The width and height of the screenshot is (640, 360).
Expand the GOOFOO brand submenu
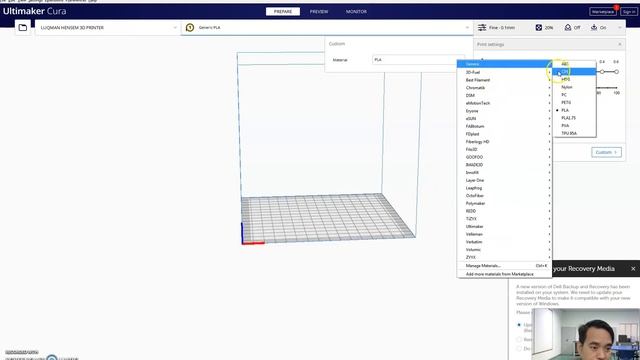click(504, 157)
